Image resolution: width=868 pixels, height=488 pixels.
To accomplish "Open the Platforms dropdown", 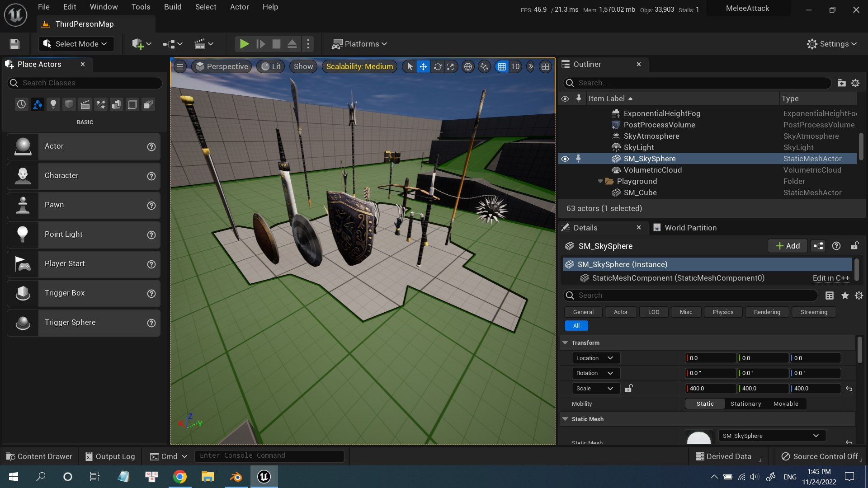I will (359, 44).
